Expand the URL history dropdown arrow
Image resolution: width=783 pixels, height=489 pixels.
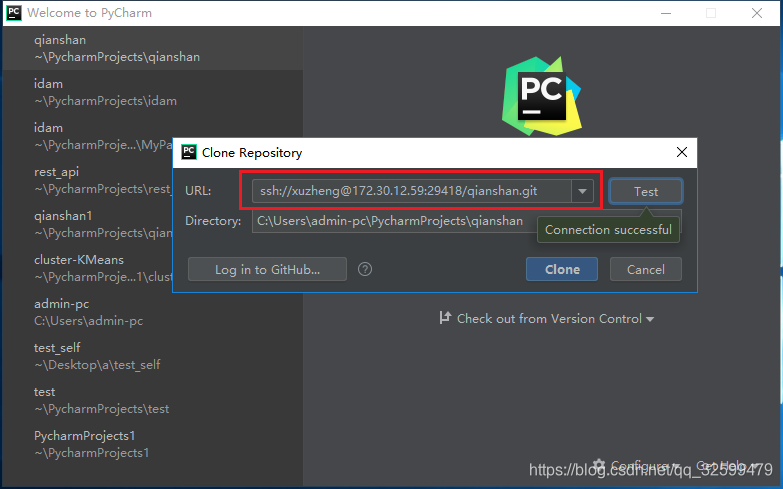pyautogui.click(x=582, y=191)
